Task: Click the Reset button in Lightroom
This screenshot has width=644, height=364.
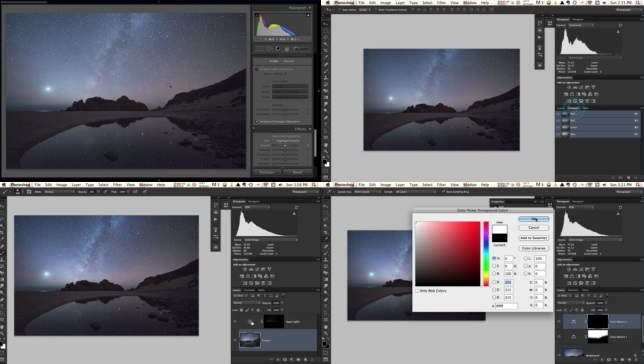Action: (297, 172)
